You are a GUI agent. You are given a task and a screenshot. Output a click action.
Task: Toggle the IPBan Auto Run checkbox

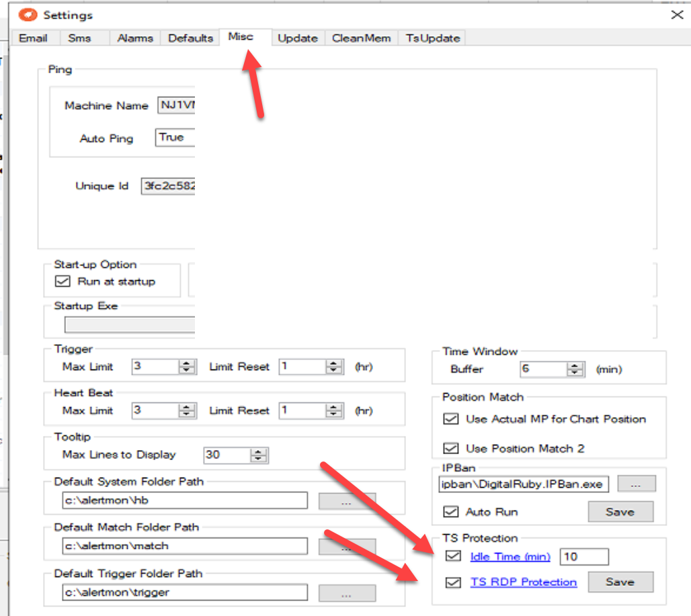(450, 512)
